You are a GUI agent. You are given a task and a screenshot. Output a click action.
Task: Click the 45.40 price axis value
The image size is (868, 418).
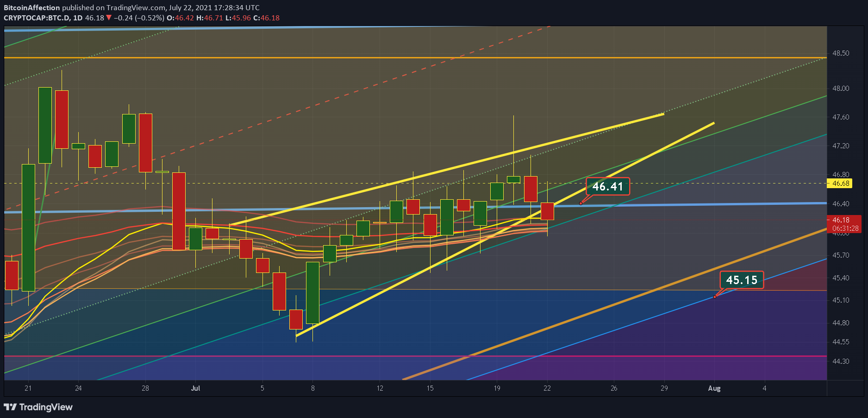(x=841, y=278)
